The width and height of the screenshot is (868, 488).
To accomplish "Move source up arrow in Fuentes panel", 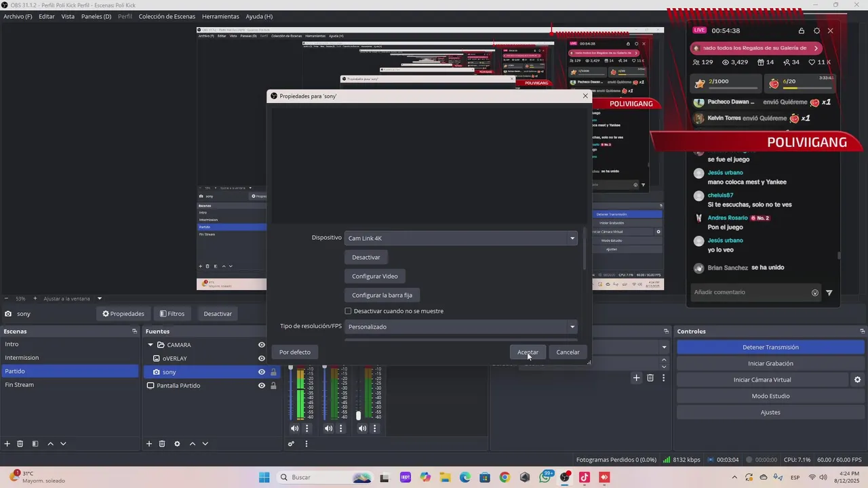I will click(x=192, y=444).
